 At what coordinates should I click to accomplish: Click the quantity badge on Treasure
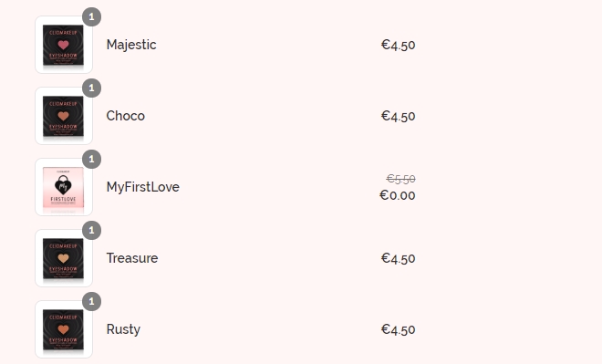[91, 231]
